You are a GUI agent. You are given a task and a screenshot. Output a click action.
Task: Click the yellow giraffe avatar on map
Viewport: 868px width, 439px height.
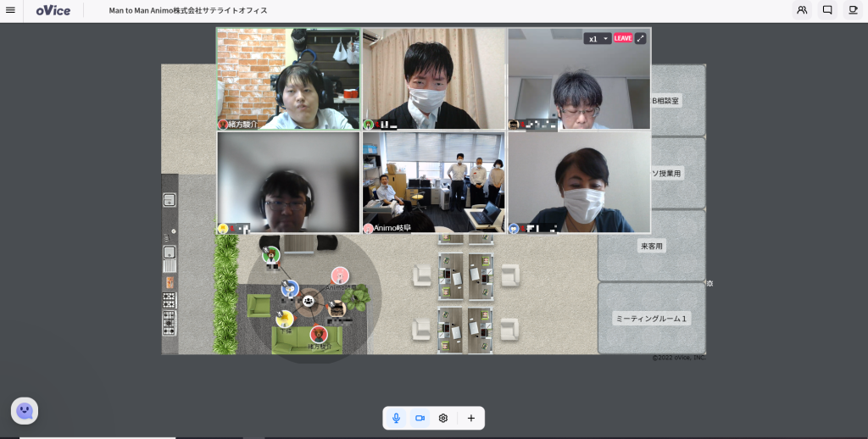coord(285,319)
